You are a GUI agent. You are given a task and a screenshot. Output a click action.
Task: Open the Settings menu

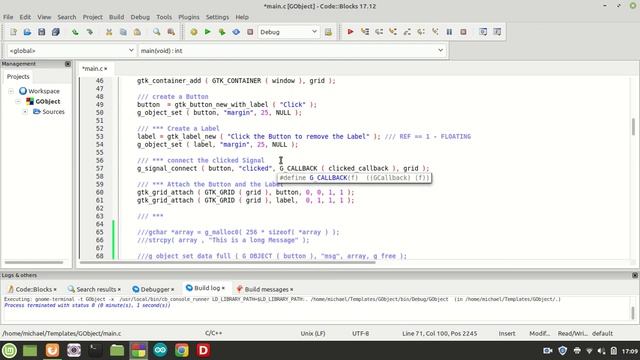click(217, 17)
